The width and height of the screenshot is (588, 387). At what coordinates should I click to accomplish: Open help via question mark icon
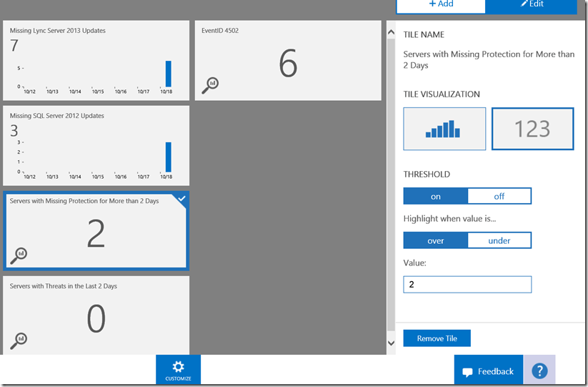(x=539, y=371)
